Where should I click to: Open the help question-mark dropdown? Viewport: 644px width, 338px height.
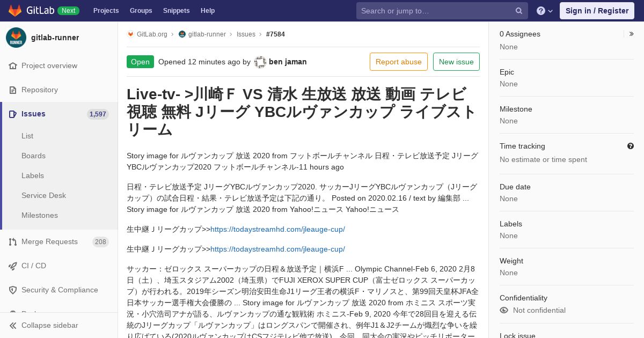coord(544,11)
